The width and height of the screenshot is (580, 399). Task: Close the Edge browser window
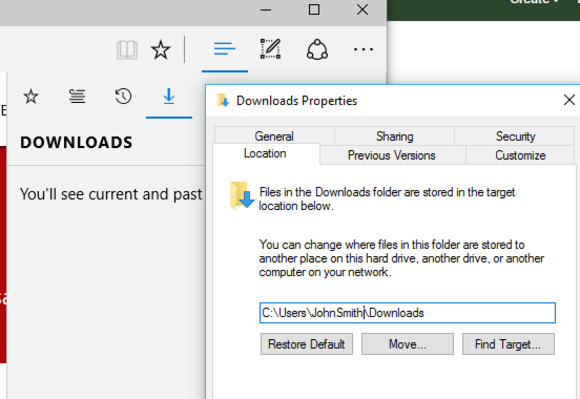click(x=362, y=10)
